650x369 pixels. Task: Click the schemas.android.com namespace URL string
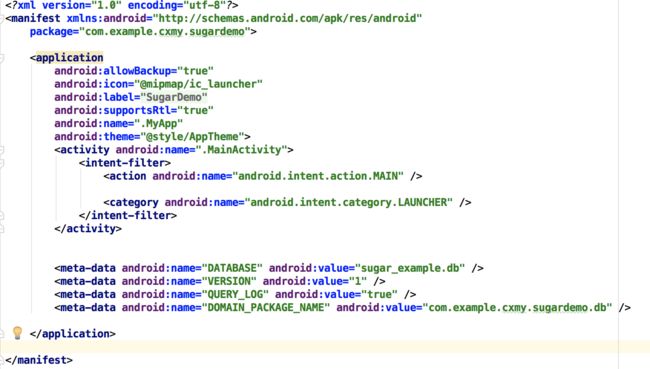(287, 18)
